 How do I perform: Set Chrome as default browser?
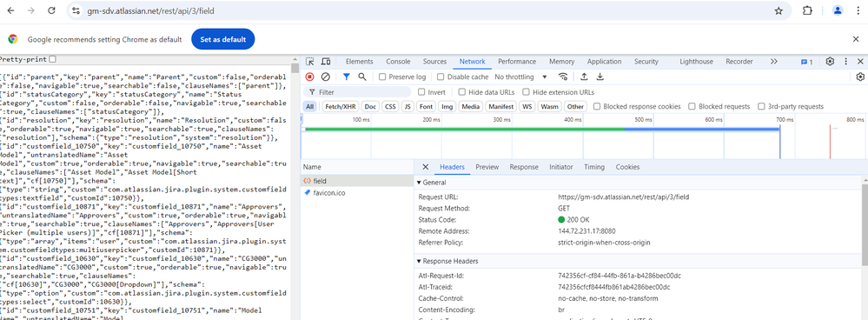[223, 39]
